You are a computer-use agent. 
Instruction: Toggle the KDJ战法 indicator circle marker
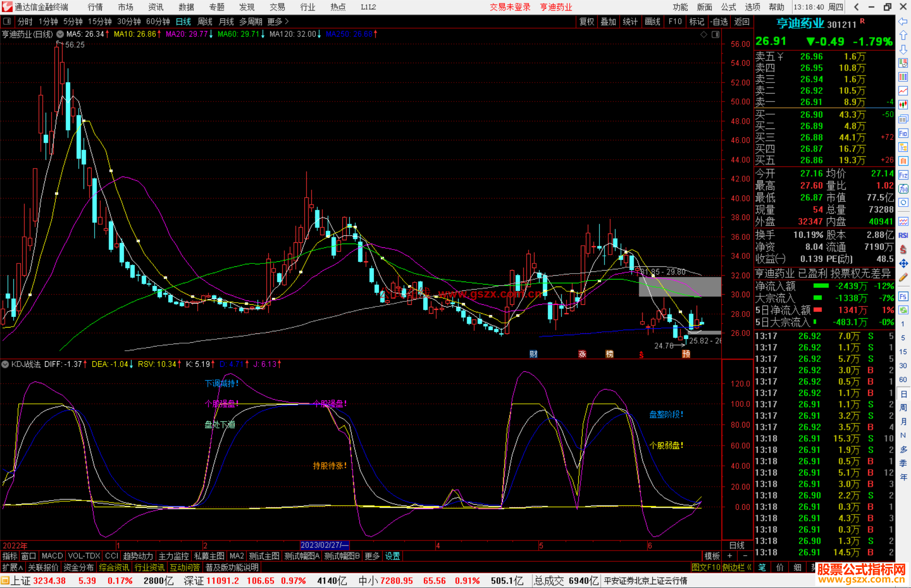tap(5, 364)
